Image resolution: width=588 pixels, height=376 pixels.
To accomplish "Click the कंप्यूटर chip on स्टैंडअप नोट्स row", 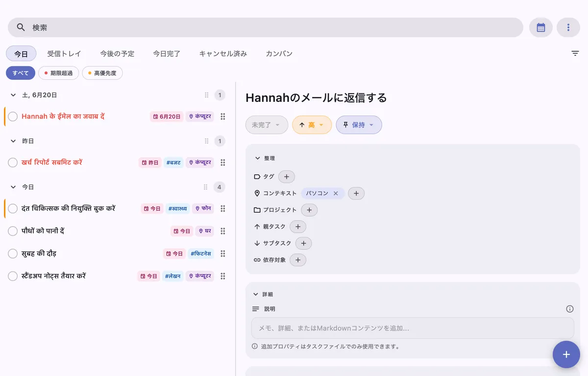I will coord(200,276).
